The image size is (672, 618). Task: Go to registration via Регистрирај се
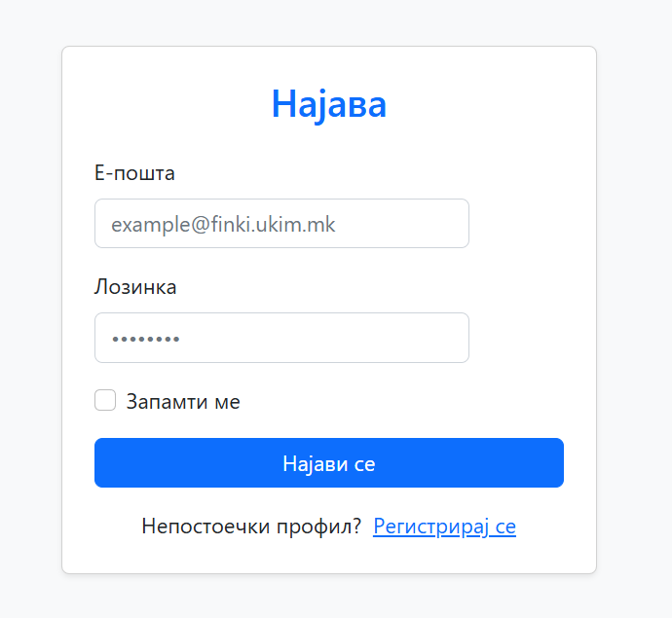point(444,527)
